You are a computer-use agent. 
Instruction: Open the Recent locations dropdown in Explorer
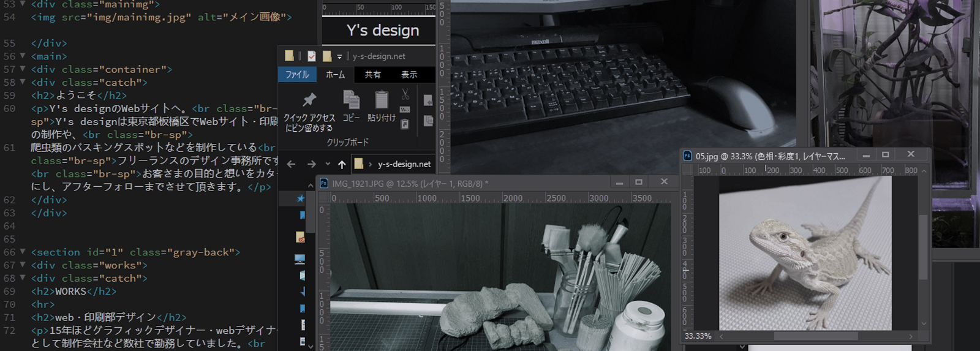(328, 164)
